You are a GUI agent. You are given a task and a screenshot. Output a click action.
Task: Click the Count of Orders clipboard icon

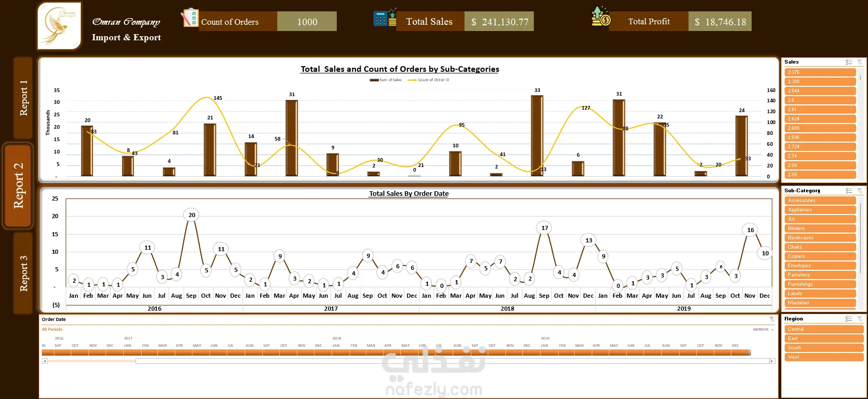[189, 18]
